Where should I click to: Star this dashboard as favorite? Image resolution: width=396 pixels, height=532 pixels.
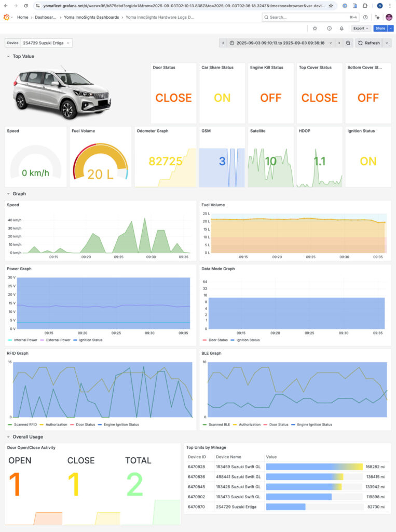point(315,29)
